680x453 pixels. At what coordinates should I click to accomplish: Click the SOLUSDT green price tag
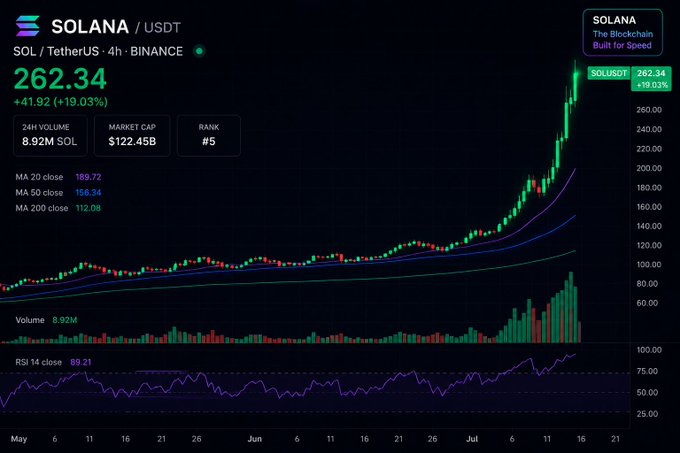click(609, 73)
